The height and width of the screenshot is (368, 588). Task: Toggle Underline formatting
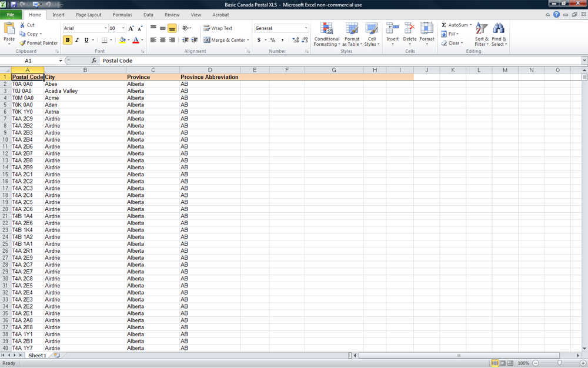86,40
